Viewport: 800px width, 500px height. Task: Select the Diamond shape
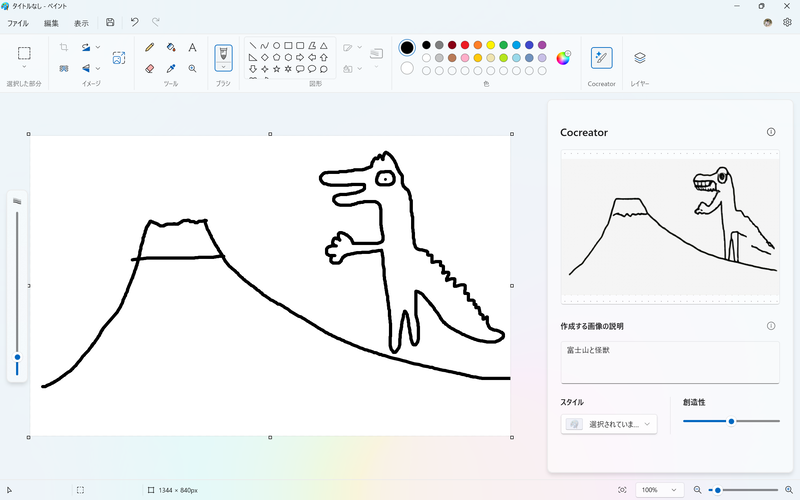pos(265,58)
